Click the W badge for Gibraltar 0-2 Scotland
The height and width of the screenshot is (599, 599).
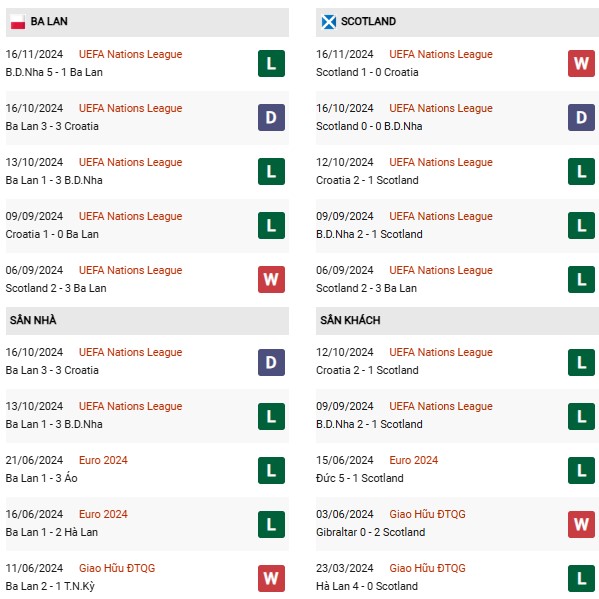point(581,525)
